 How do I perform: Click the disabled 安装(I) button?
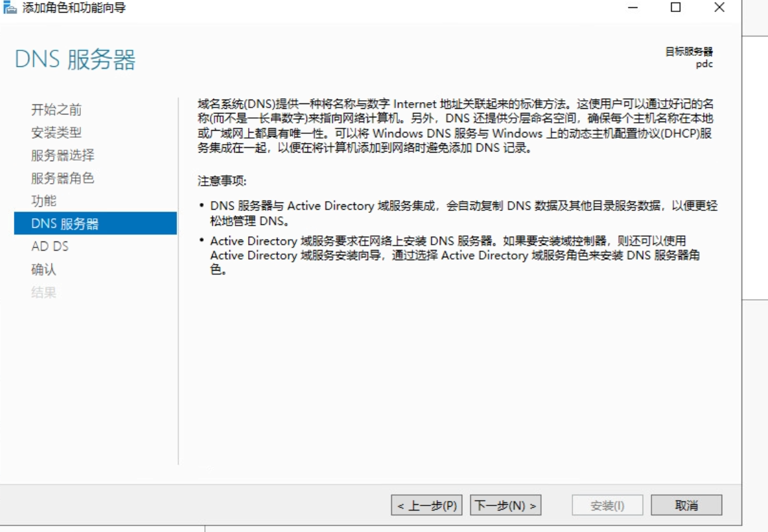pyautogui.click(x=608, y=505)
